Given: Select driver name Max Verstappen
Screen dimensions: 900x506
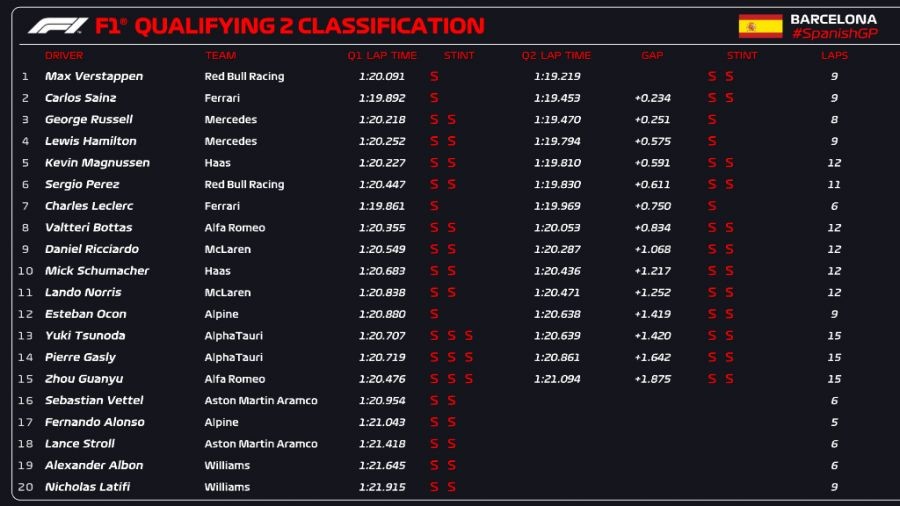Looking at the screenshot, I should [x=94, y=76].
